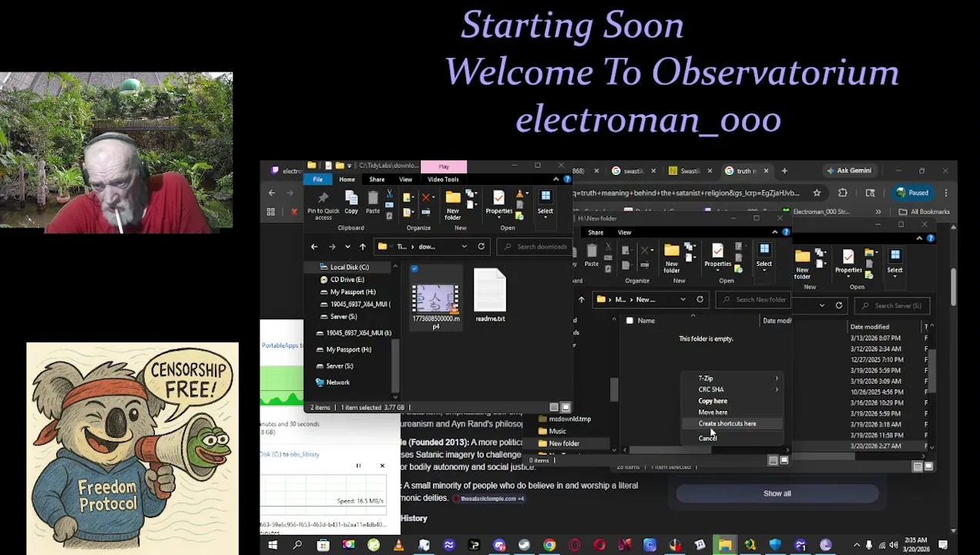This screenshot has width=980, height=555.
Task: Bookmark this page with Chrome star icon
Action: click(817, 193)
